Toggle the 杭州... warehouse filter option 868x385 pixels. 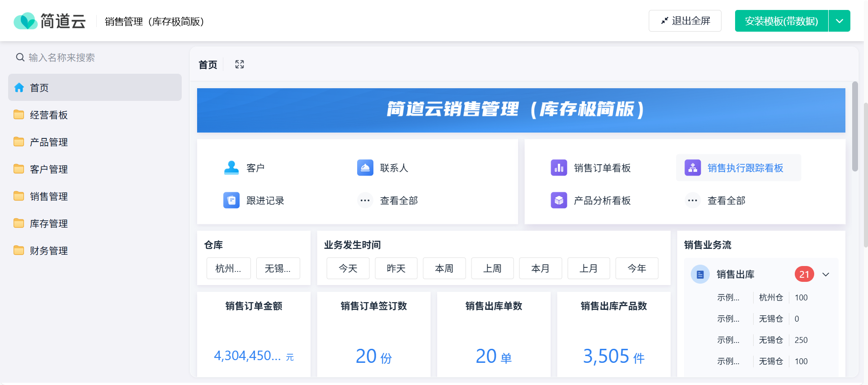pos(228,268)
